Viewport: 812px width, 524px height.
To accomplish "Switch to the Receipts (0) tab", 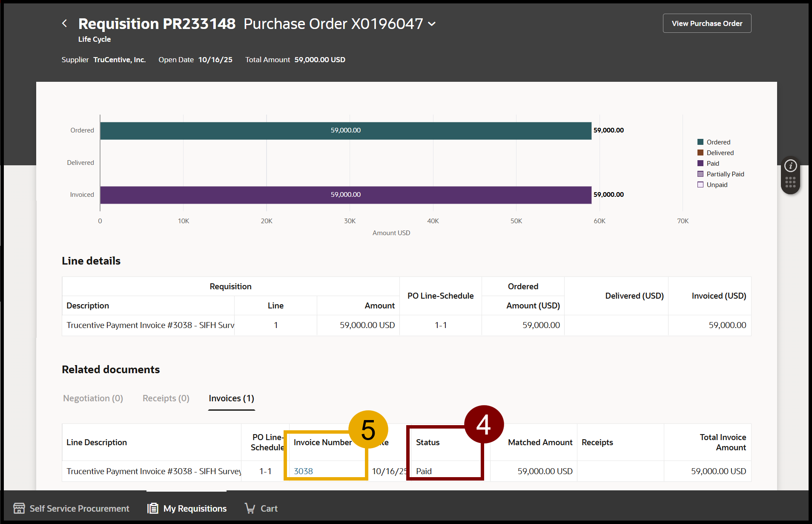I will click(166, 398).
